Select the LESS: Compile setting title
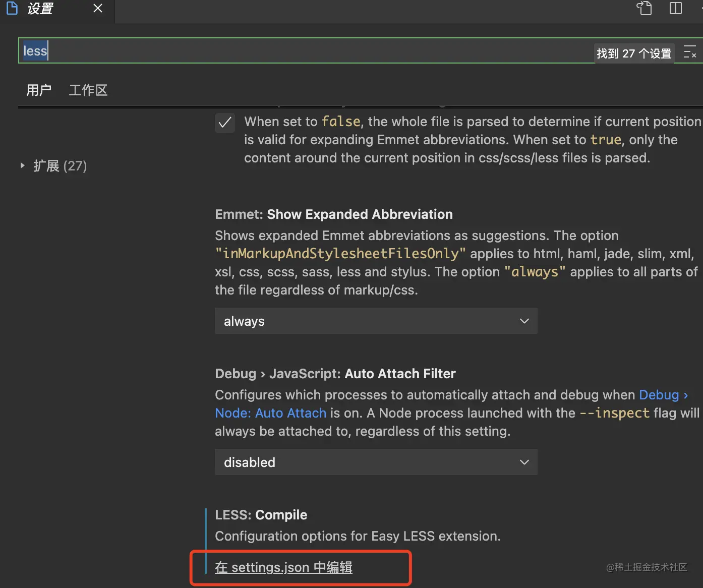The width and height of the screenshot is (703, 588). pyautogui.click(x=261, y=515)
